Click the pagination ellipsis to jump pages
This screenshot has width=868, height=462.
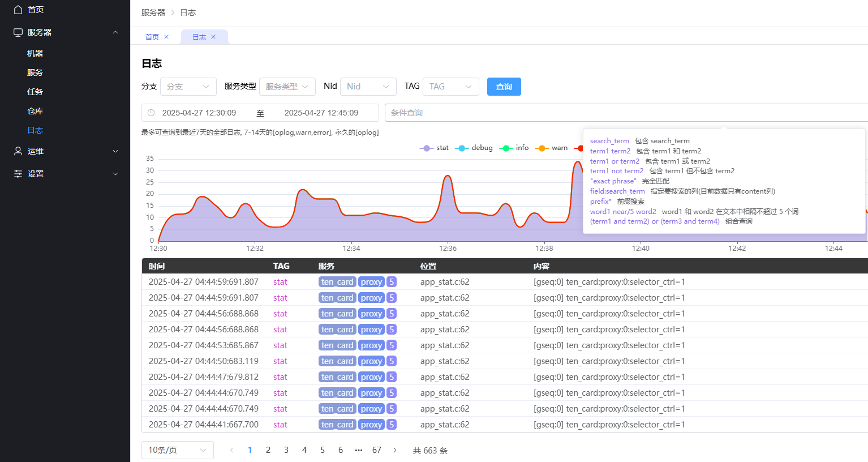[x=359, y=450]
